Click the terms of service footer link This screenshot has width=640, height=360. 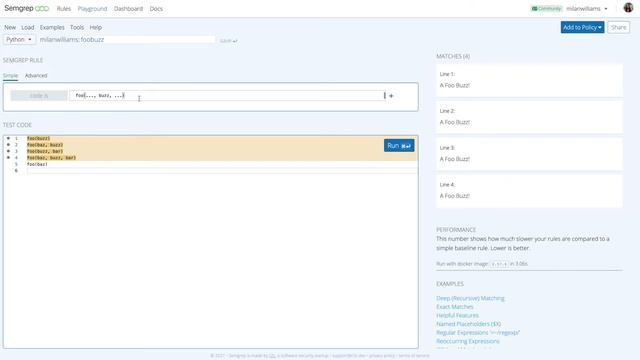coord(414,356)
